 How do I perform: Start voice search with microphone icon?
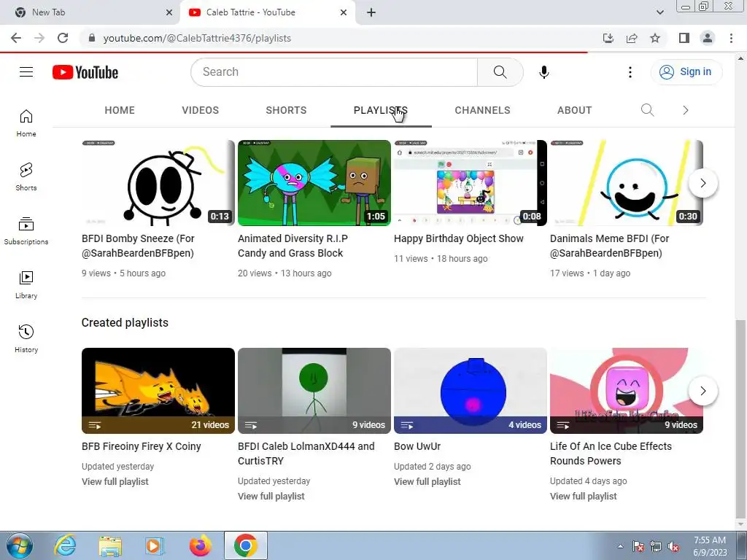click(x=543, y=72)
